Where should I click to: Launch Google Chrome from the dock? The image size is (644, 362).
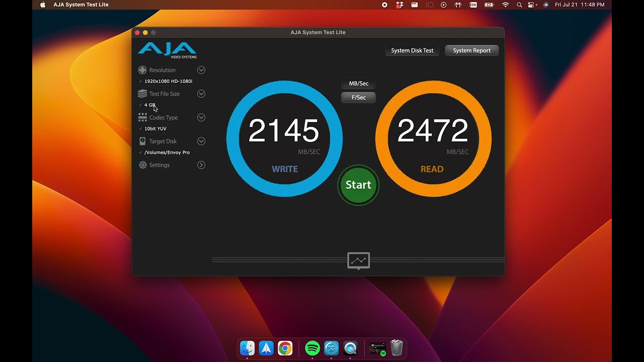pos(285,348)
